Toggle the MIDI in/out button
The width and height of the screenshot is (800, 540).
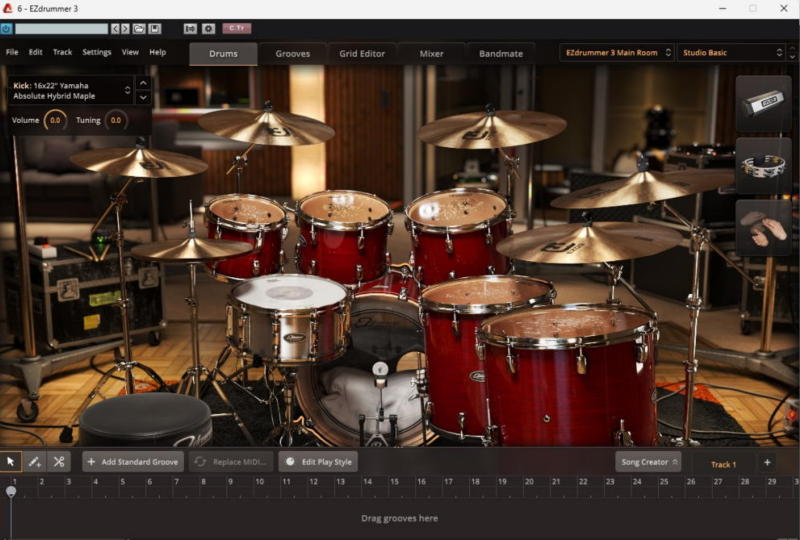coord(191,29)
